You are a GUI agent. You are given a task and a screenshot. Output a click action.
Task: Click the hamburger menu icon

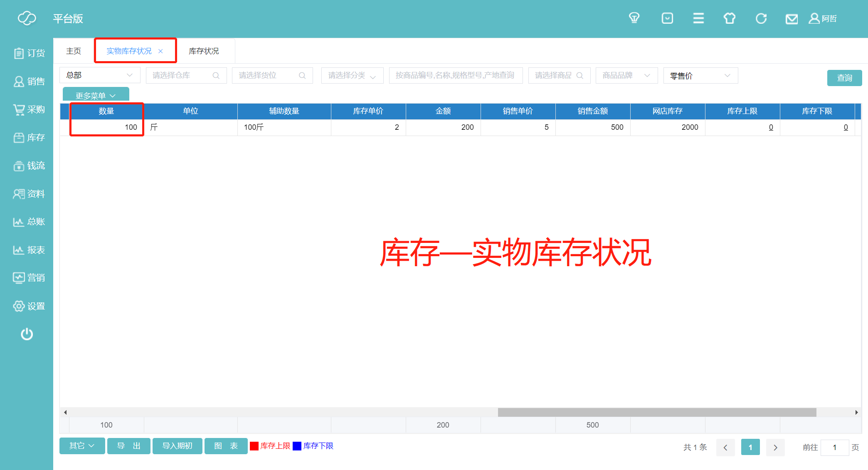(x=698, y=18)
